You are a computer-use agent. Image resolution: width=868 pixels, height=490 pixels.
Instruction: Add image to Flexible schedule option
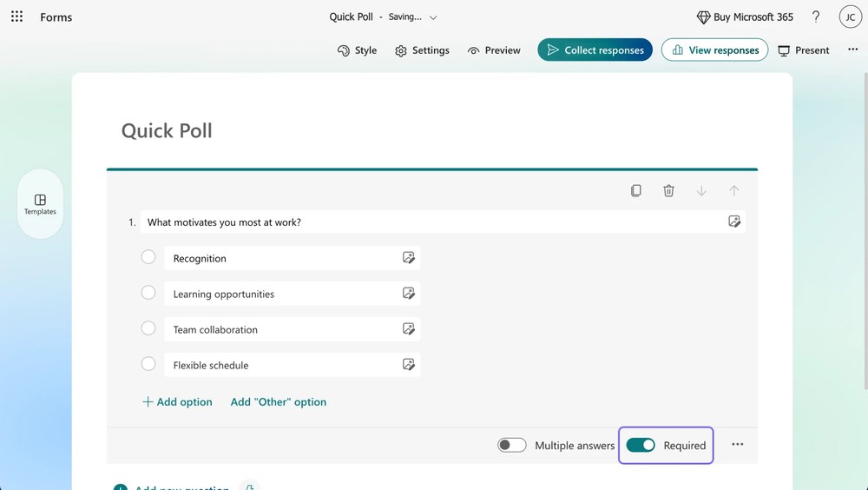pos(409,365)
